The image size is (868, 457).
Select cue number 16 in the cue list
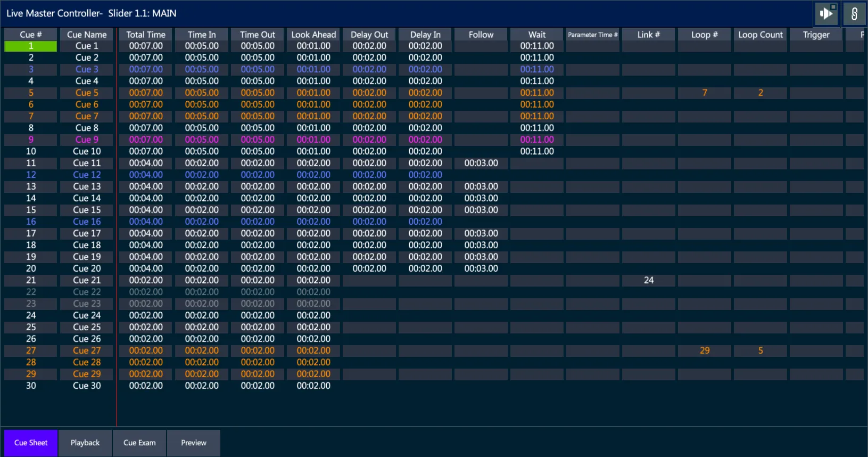pos(31,222)
